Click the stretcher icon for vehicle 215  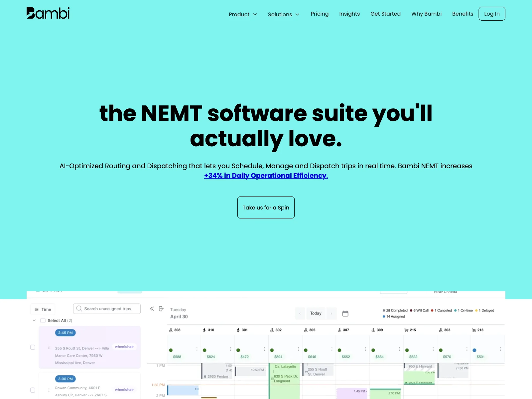406,330
